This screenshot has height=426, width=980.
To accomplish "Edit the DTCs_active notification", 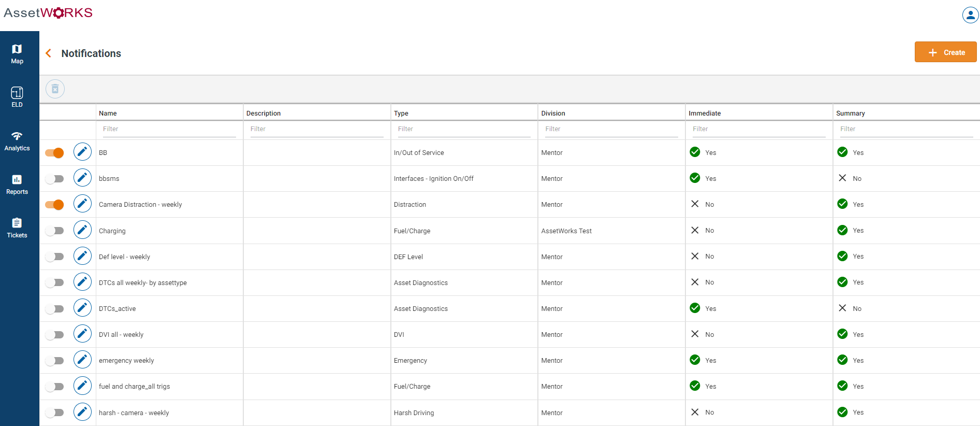I will coord(82,308).
